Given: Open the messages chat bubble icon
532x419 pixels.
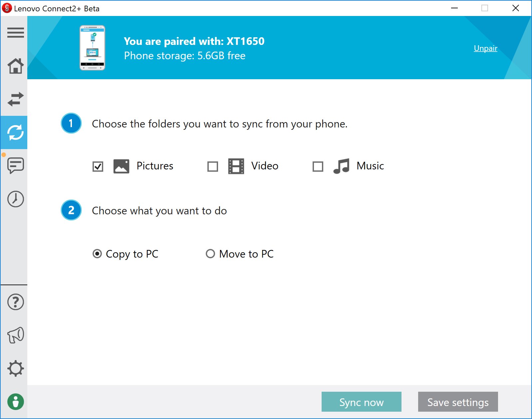Looking at the screenshot, I should point(16,166).
